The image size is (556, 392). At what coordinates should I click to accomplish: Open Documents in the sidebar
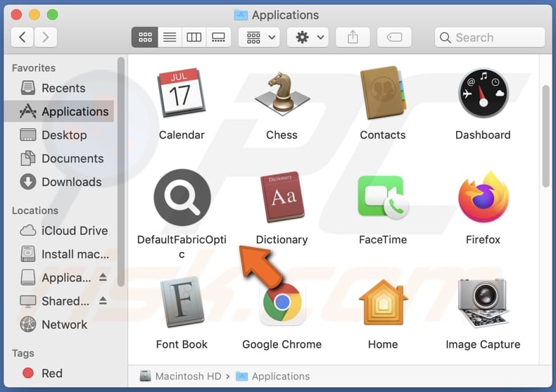59,158
